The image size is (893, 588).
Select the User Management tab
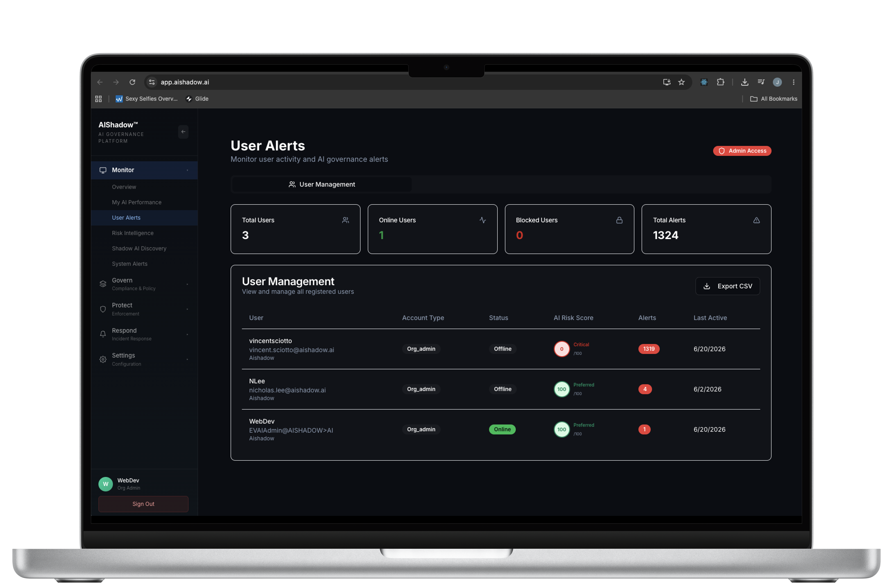coord(322,184)
